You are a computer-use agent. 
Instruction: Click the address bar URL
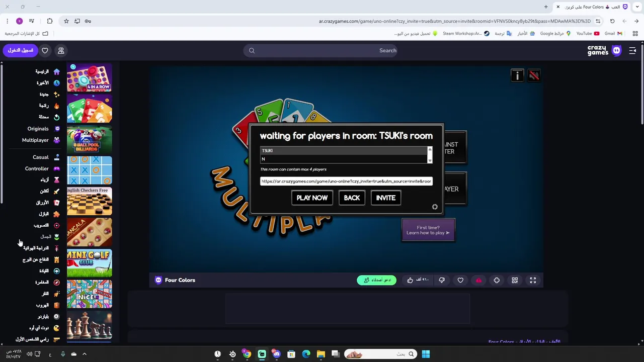click(455, 21)
